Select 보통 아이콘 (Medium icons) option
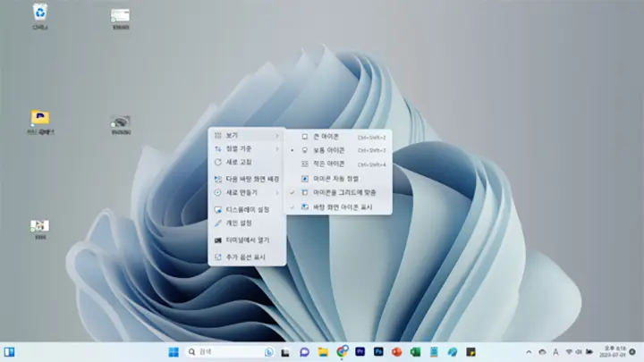The width and height of the screenshot is (644, 362). [338, 151]
